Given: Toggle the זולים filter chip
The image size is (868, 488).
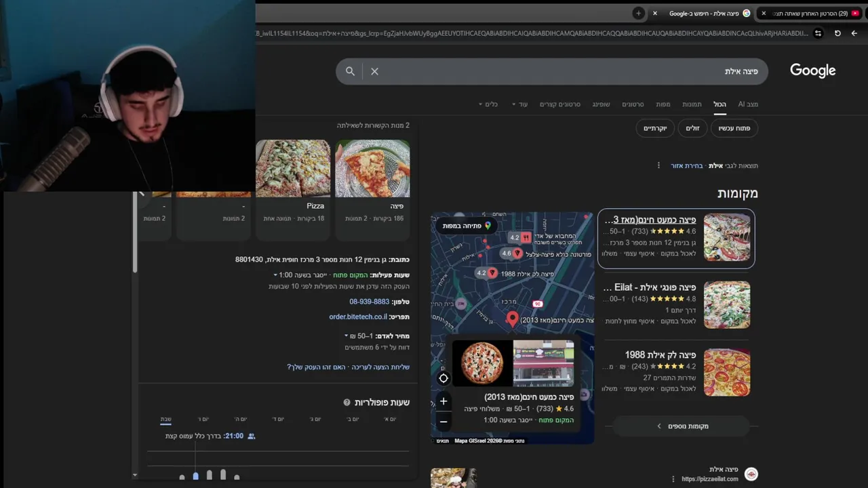Looking at the screenshot, I should pyautogui.click(x=692, y=128).
